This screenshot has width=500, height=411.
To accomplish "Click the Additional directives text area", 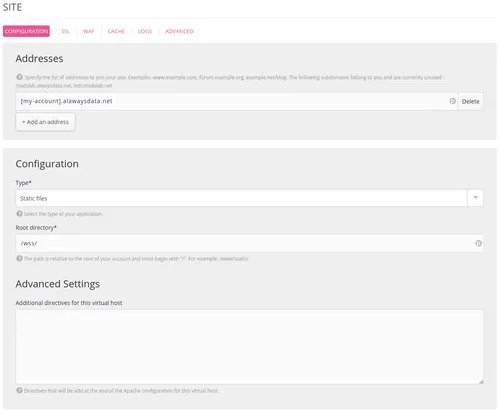I will [249, 347].
